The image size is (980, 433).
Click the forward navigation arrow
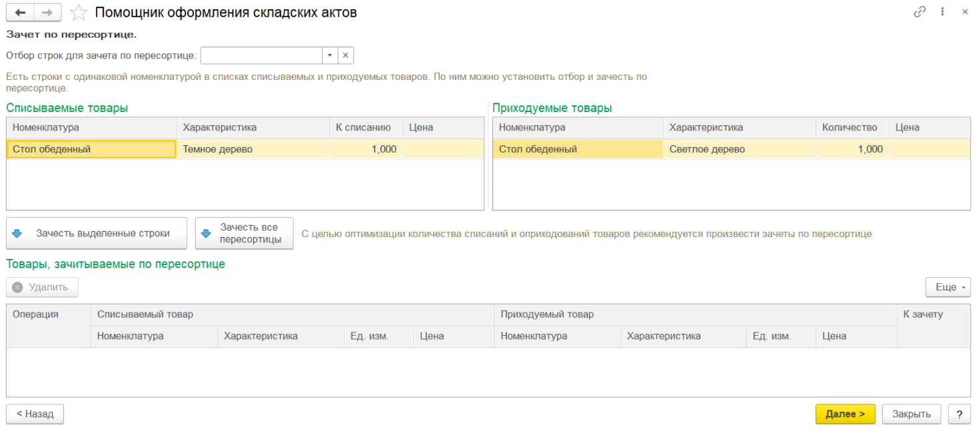point(47,12)
